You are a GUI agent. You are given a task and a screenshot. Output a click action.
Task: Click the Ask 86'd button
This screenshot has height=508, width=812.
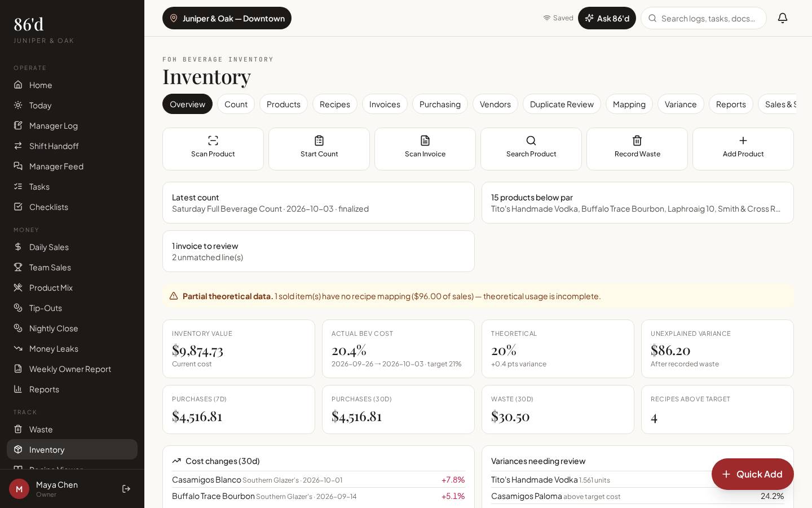click(607, 18)
